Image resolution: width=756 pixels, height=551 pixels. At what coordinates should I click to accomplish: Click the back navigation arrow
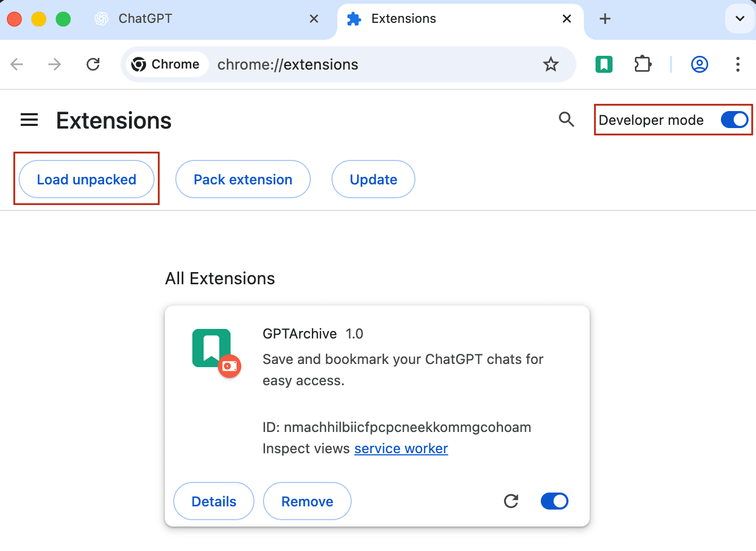click(x=16, y=64)
